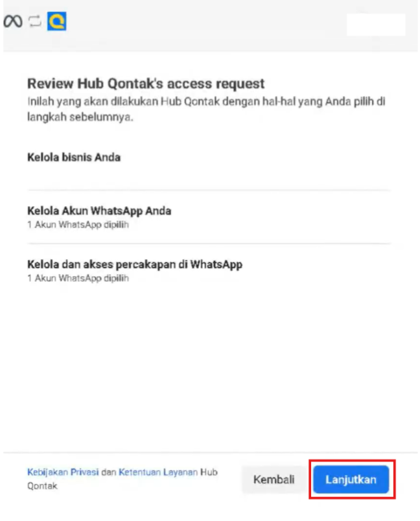Open the Kebijakan Privasi link
This screenshot has width=420, height=521.
click(63, 472)
